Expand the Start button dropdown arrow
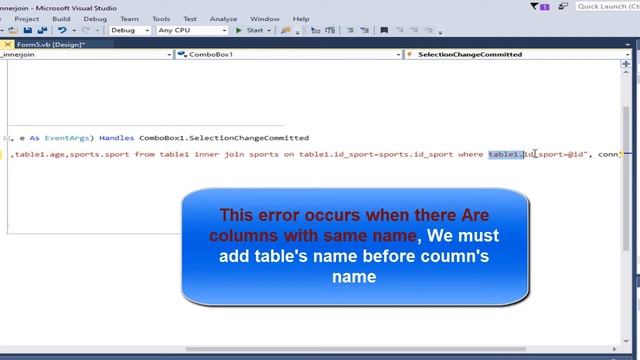The image size is (640, 360). click(x=269, y=31)
